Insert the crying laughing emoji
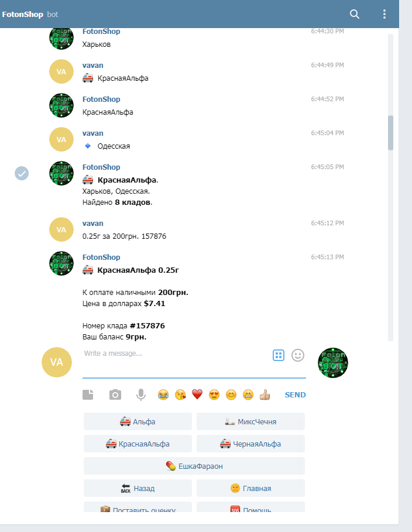The image size is (412, 532). (163, 394)
